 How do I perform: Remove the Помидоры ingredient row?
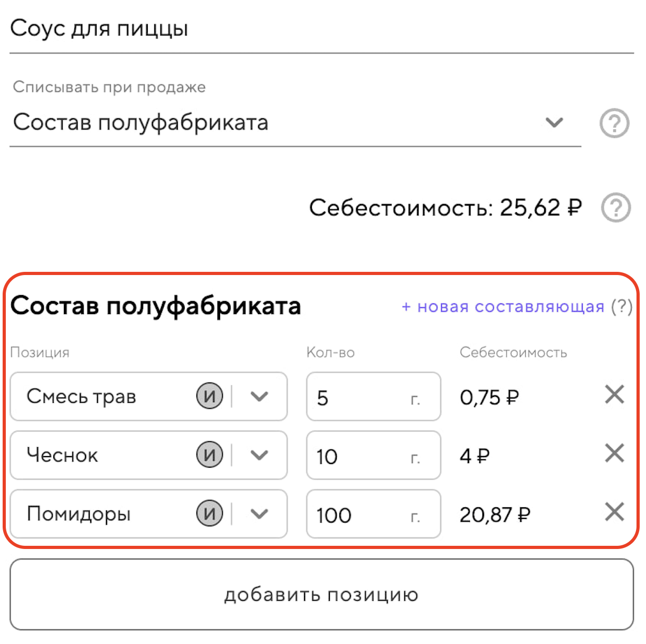click(x=614, y=512)
